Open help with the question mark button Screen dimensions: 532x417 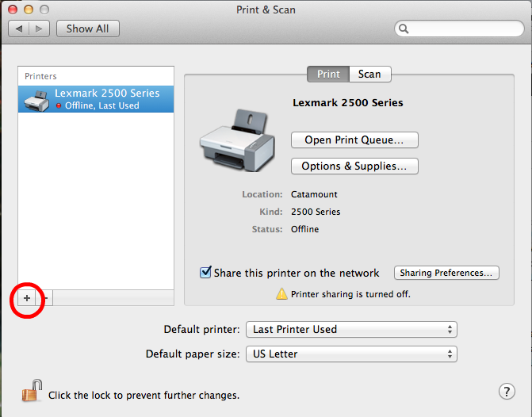507,392
